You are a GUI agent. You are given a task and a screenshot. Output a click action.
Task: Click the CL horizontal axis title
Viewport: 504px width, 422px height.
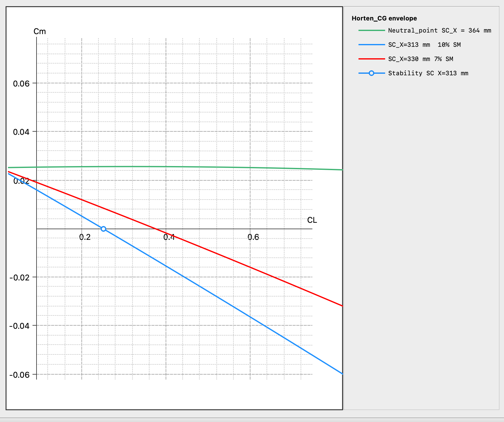pos(312,220)
